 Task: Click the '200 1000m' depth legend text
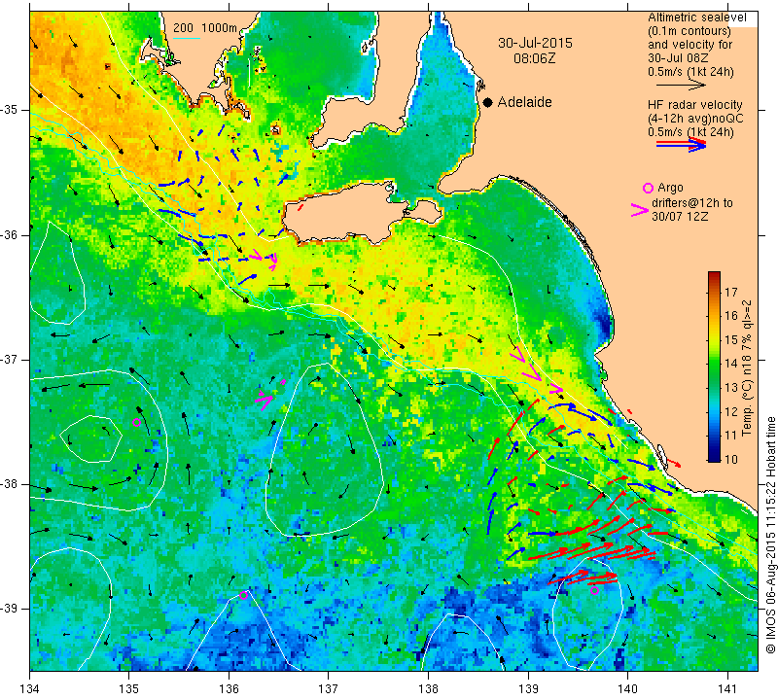point(205,28)
